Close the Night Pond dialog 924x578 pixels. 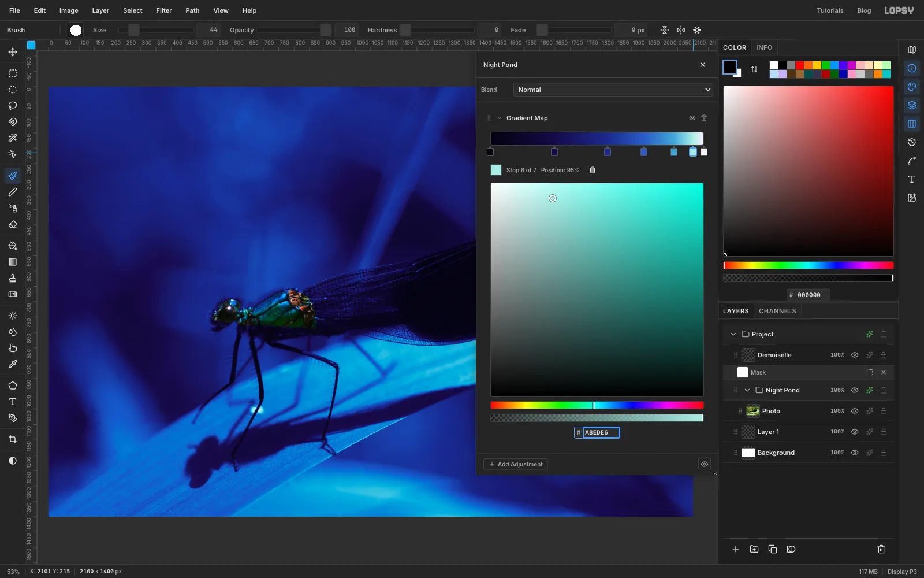[703, 65]
